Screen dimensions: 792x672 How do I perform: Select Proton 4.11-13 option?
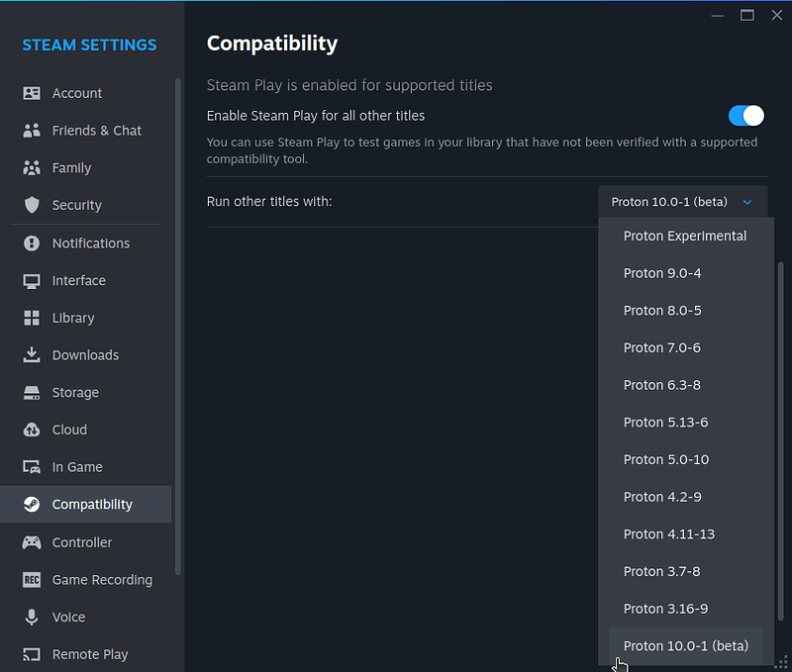click(685, 534)
